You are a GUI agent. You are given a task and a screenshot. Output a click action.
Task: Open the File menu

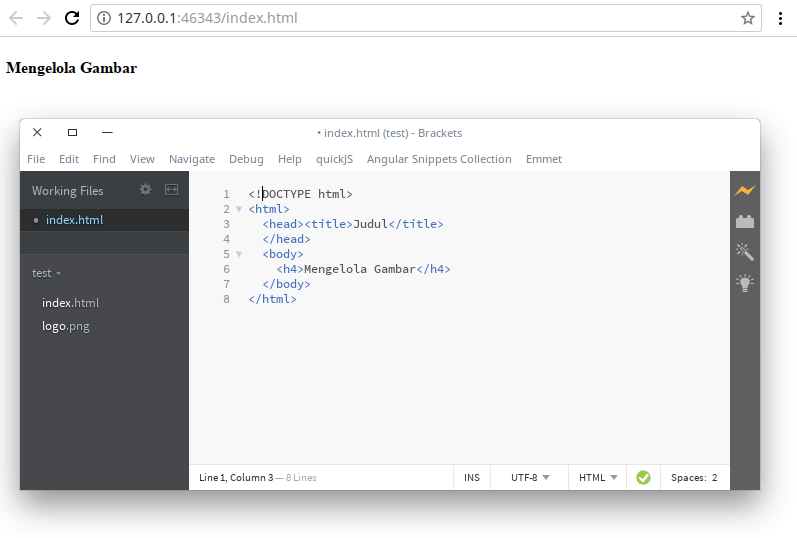point(36,159)
